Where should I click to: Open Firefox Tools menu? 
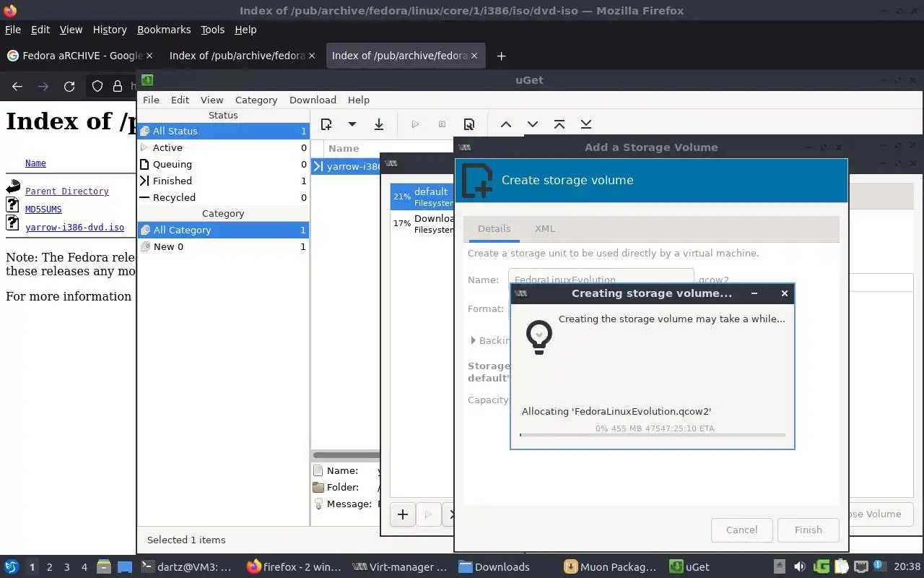pos(213,30)
